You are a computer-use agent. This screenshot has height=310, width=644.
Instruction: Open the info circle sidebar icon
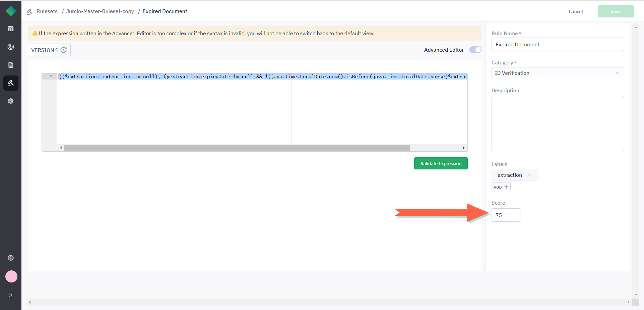pos(11,258)
